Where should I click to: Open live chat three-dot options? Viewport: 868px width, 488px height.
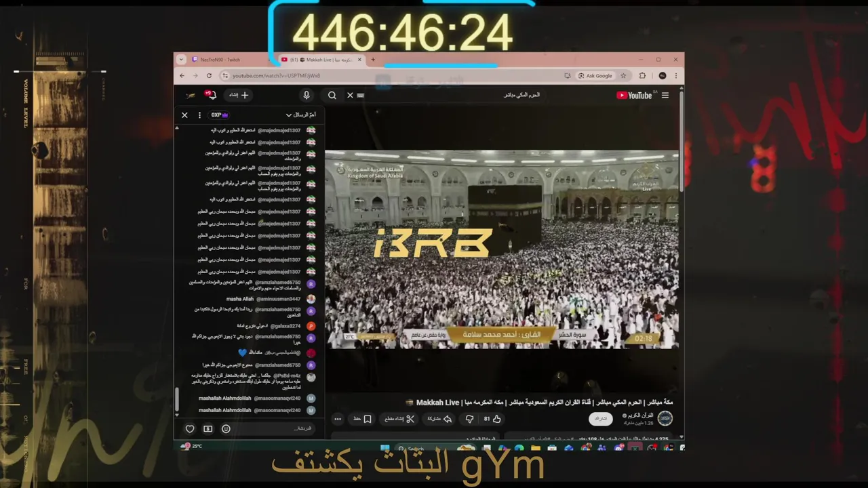click(x=199, y=115)
